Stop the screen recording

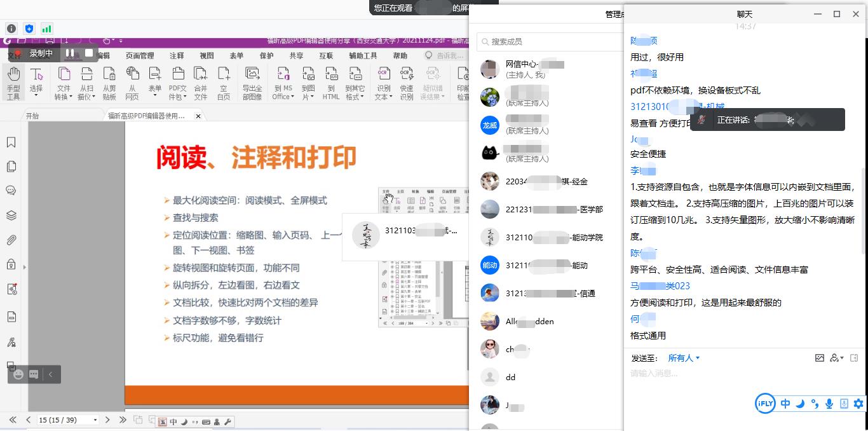[89, 53]
